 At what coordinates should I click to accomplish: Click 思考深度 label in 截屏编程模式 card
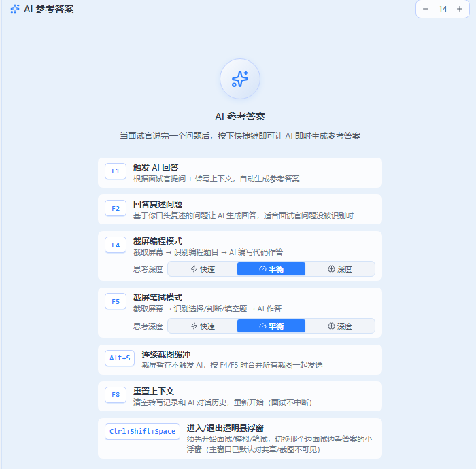coord(148,269)
